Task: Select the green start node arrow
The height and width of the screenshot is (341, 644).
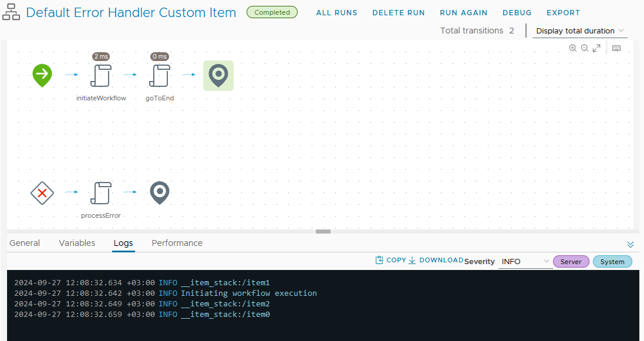Action: pyautogui.click(x=42, y=75)
